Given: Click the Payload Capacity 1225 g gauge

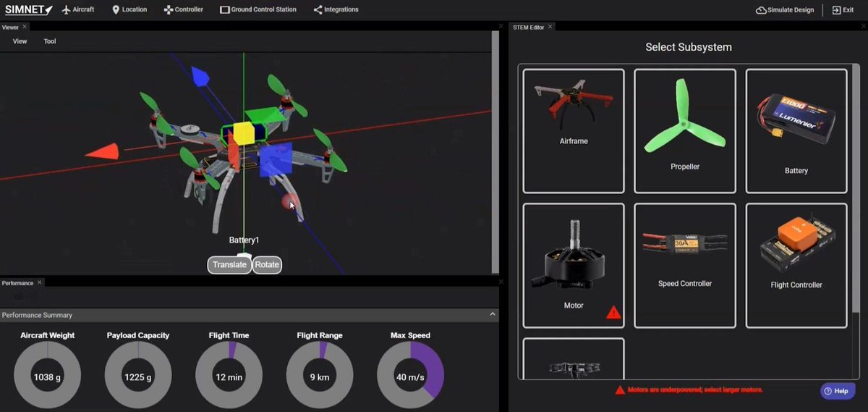Looking at the screenshot, I should pos(138,376).
